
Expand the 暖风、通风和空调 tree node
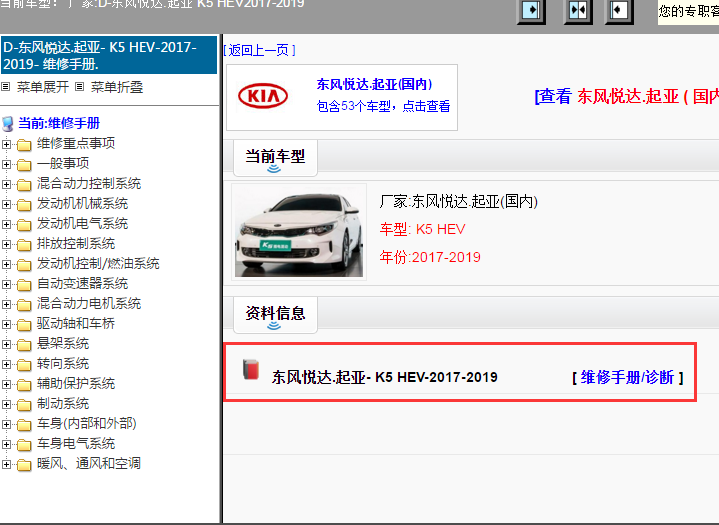coord(6,464)
